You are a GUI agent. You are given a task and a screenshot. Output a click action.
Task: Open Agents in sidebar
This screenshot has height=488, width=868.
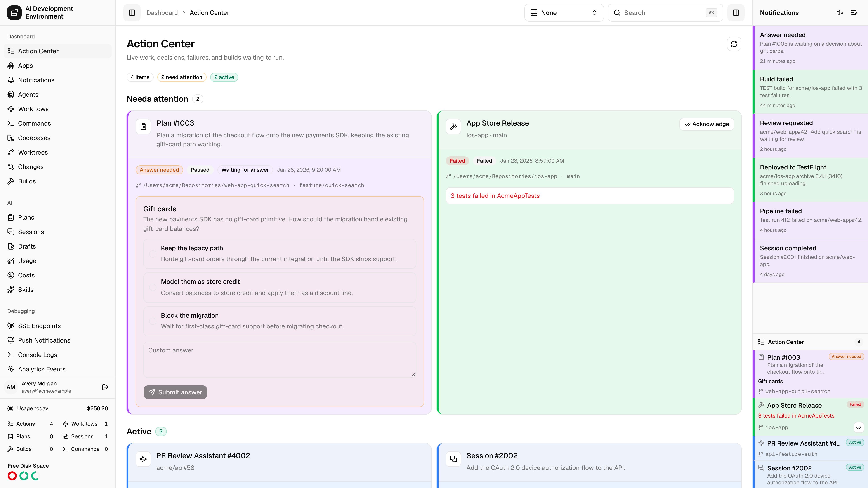click(x=58, y=95)
